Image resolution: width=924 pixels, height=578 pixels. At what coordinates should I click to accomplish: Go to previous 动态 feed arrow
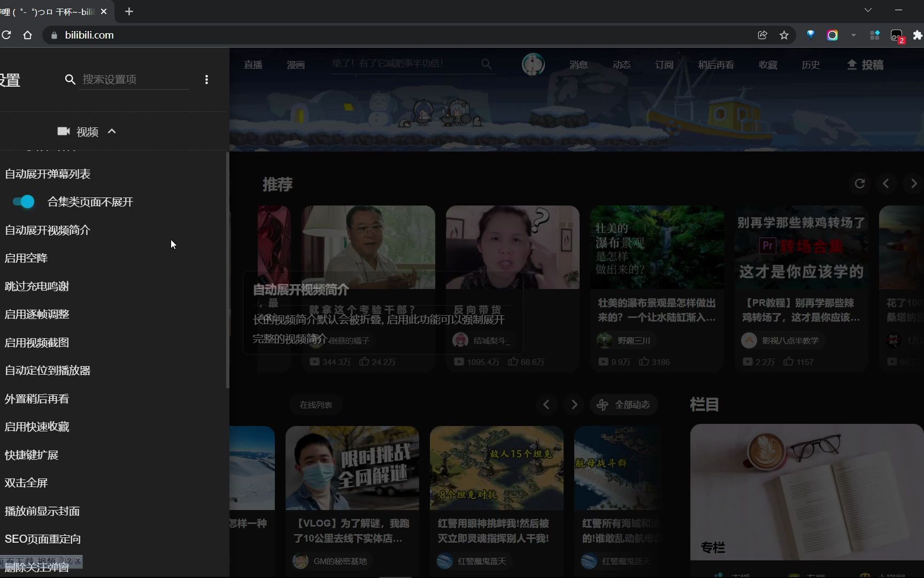[546, 405]
